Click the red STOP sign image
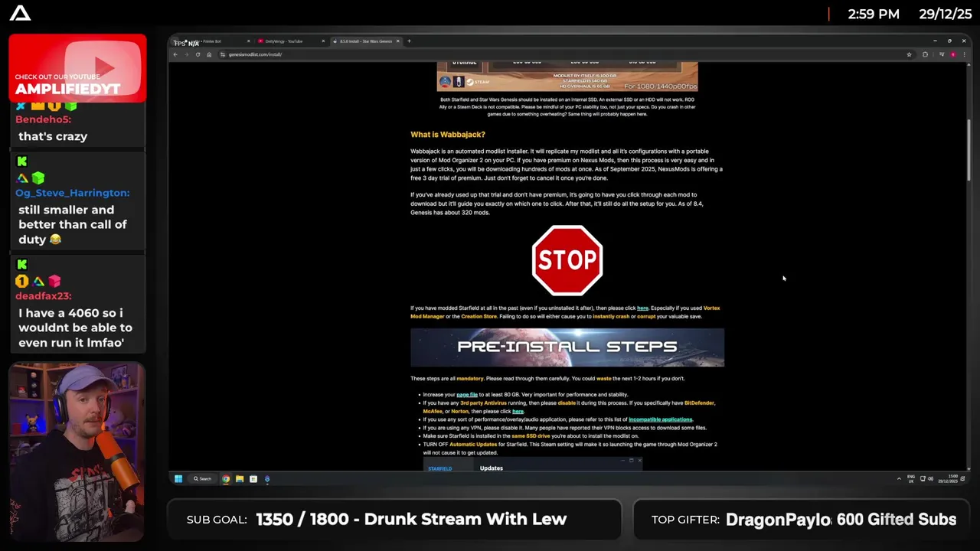 (567, 260)
